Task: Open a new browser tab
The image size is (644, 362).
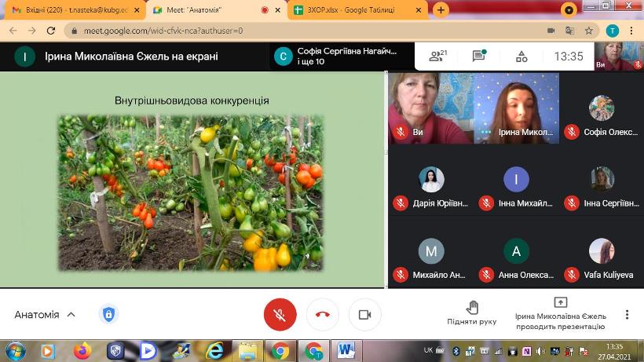Action: coord(441,10)
